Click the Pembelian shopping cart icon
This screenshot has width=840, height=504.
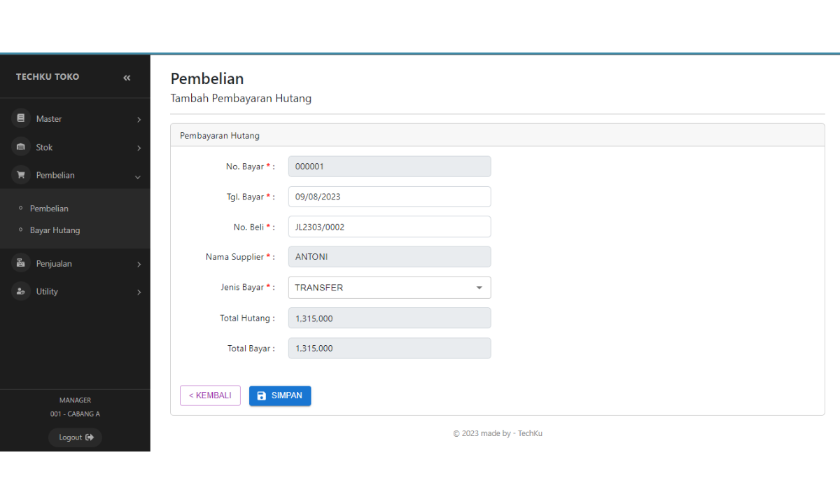point(21,175)
